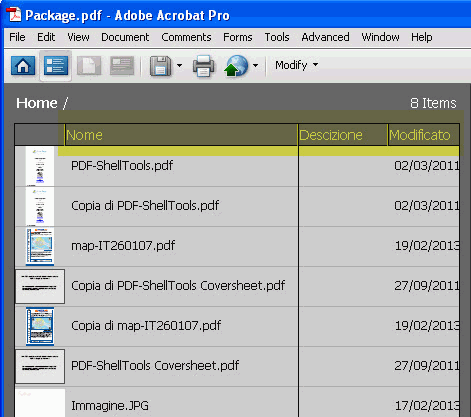Click the 17/02/2013 date of Immagine.JPG

427,406
